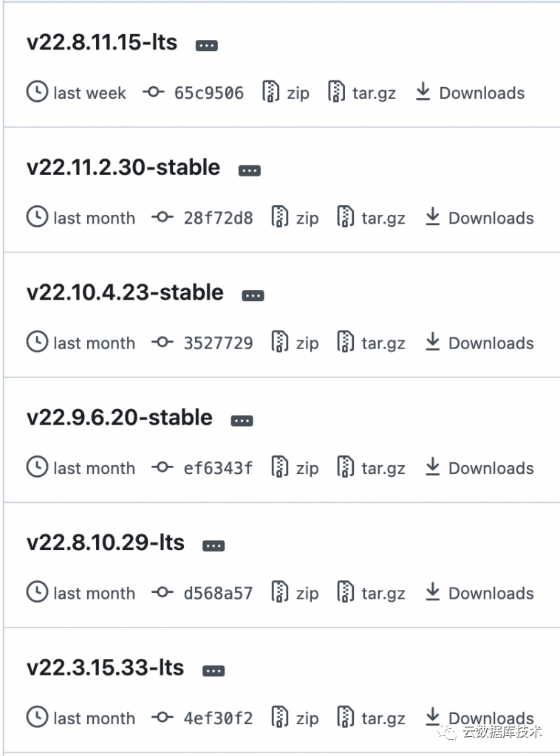
Task: Open commit d568a57
Action: coord(218,593)
